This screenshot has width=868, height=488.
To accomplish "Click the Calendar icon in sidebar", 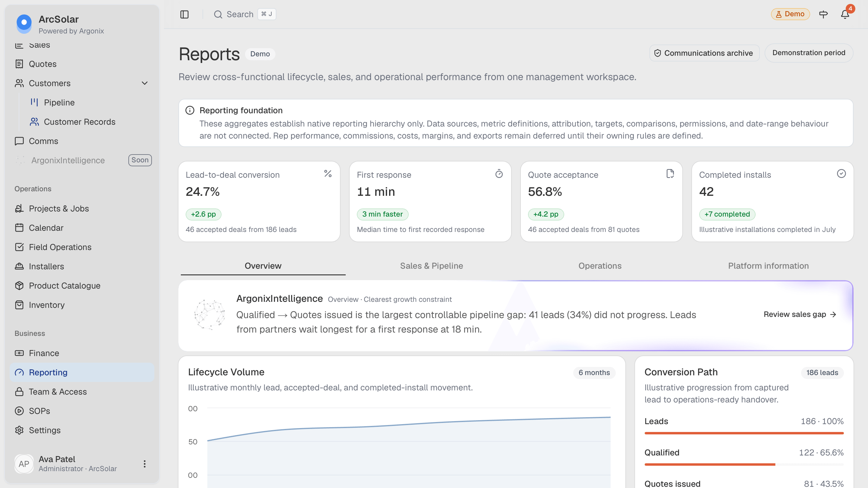I will [19, 228].
